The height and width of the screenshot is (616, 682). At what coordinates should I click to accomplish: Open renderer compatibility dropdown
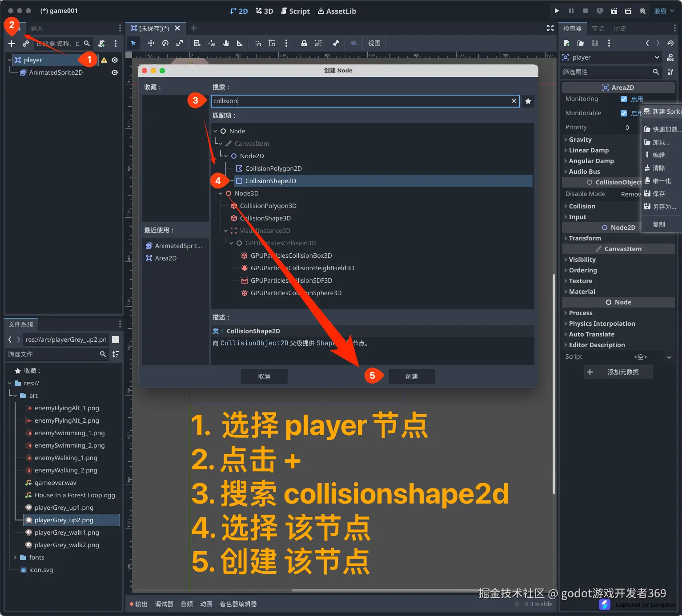(x=664, y=11)
